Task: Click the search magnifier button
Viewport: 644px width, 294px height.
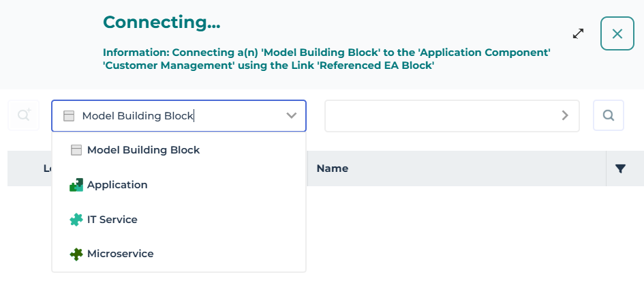Action: pos(609,116)
